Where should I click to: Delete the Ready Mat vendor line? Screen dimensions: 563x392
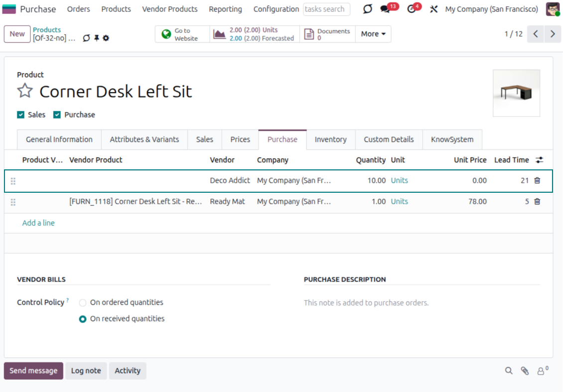[x=537, y=202]
